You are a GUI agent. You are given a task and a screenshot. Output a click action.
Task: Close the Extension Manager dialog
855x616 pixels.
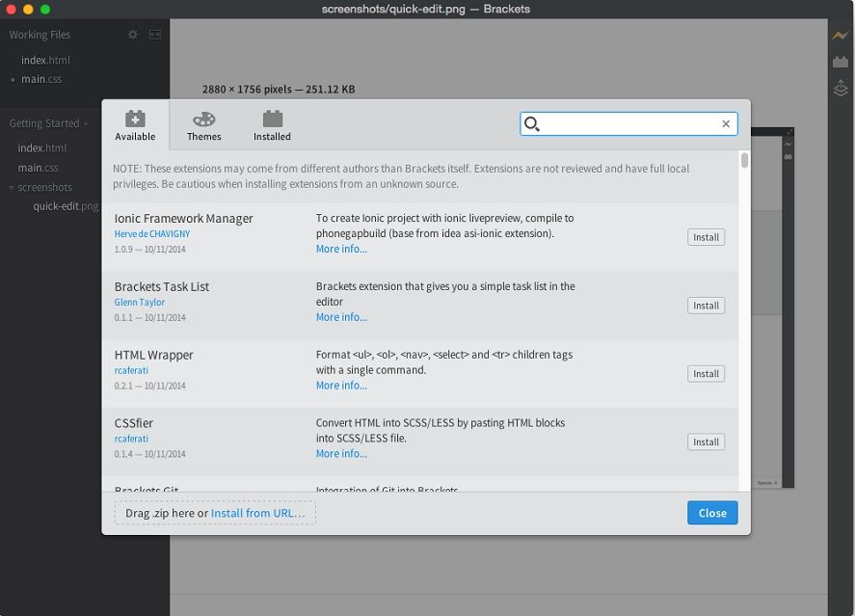[712, 513]
